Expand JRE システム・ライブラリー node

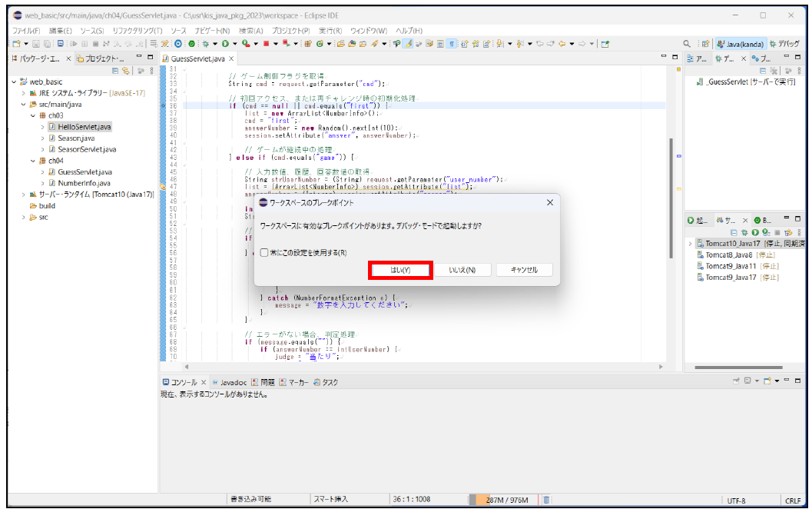tap(23, 92)
